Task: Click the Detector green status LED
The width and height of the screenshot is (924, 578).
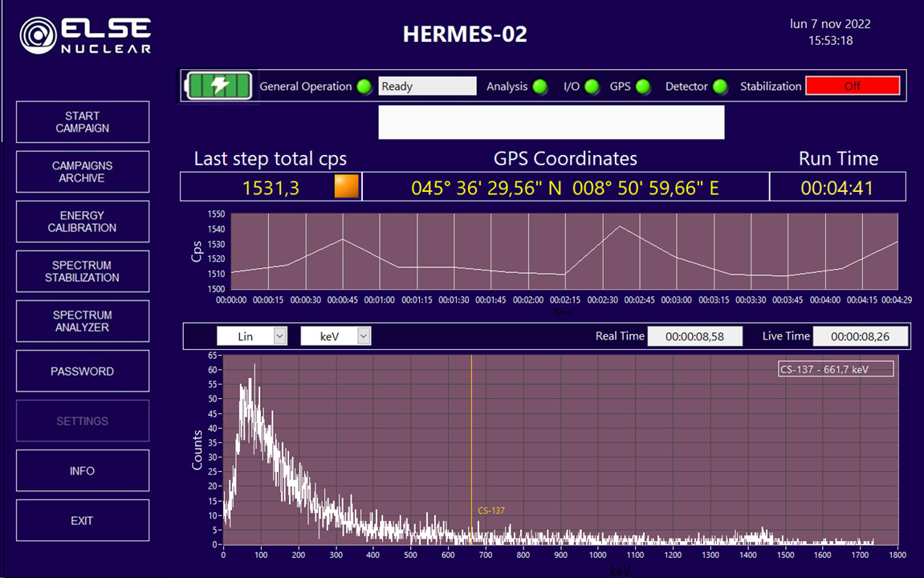Action: (720, 87)
